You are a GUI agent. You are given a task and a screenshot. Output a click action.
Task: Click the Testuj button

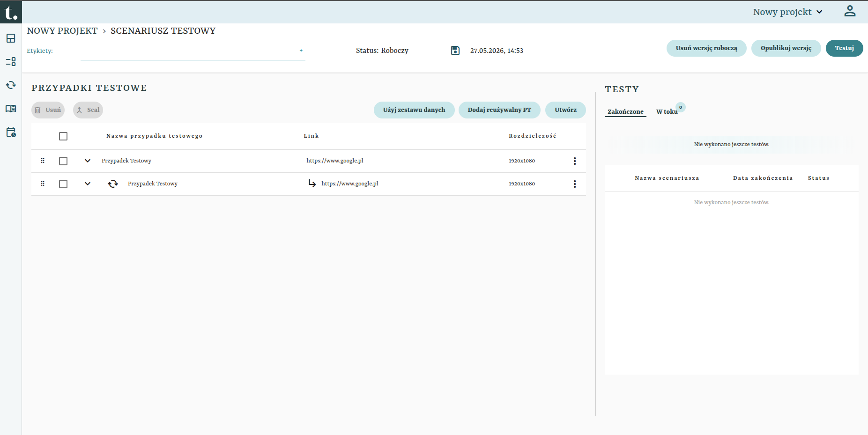[844, 48]
